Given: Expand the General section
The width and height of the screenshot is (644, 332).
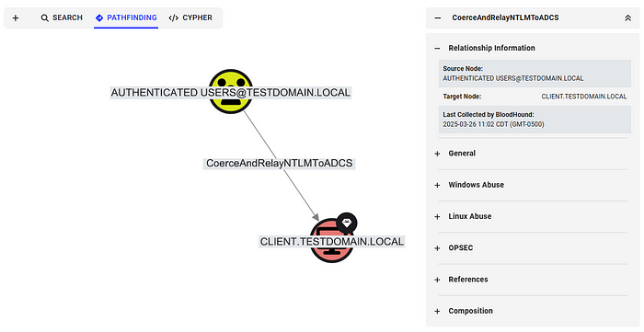Looking at the screenshot, I should (437, 154).
